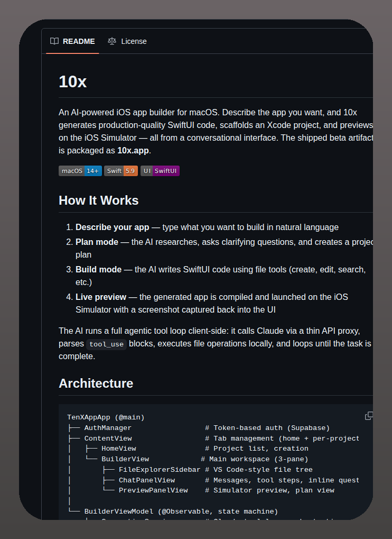Click the macOS 14+ badge
This screenshot has height=539, width=392.
tap(80, 171)
